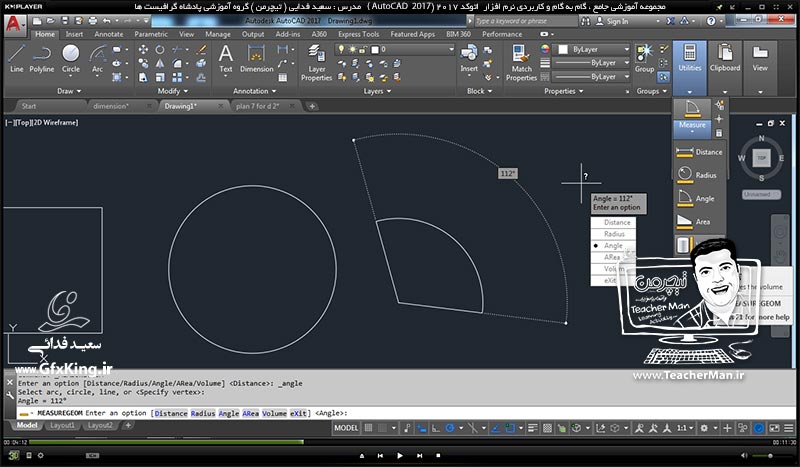The image size is (800, 467).
Task: Toggle MODEL space button in status bar
Action: [x=346, y=428]
